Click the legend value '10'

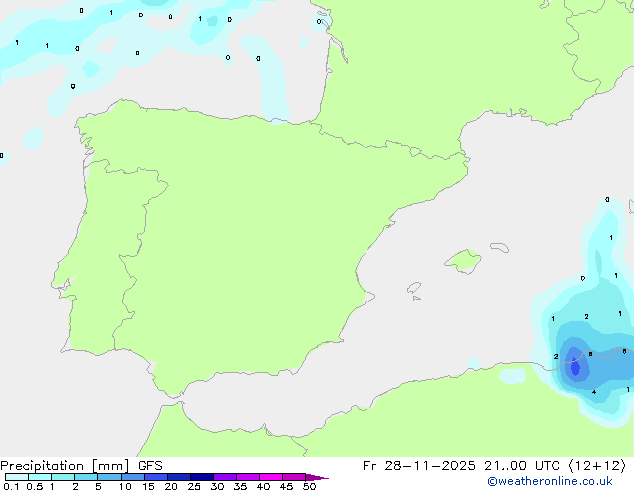coord(125,486)
